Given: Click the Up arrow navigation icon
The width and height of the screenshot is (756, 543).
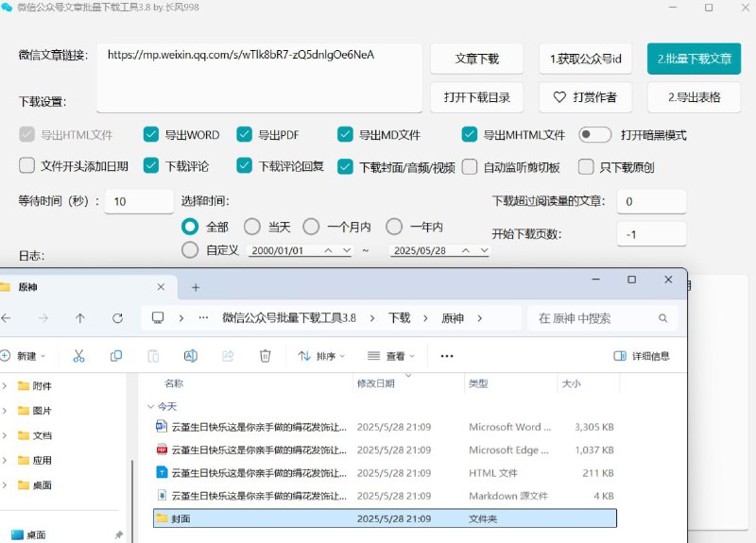Looking at the screenshot, I should pos(80,318).
